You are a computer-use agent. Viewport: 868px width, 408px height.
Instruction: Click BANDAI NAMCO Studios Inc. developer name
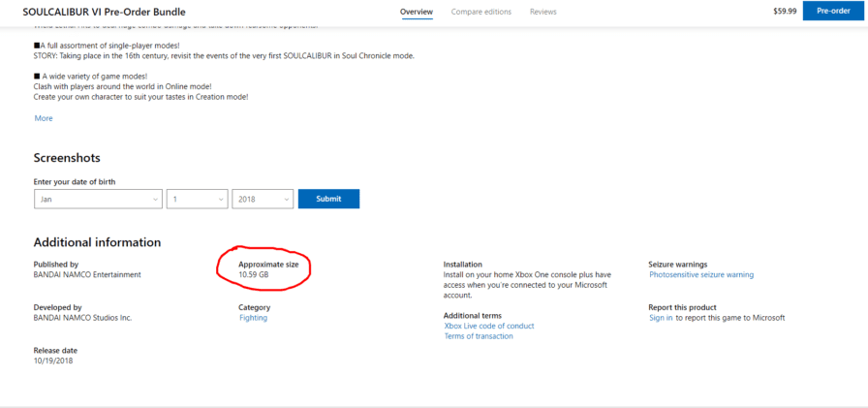click(83, 318)
